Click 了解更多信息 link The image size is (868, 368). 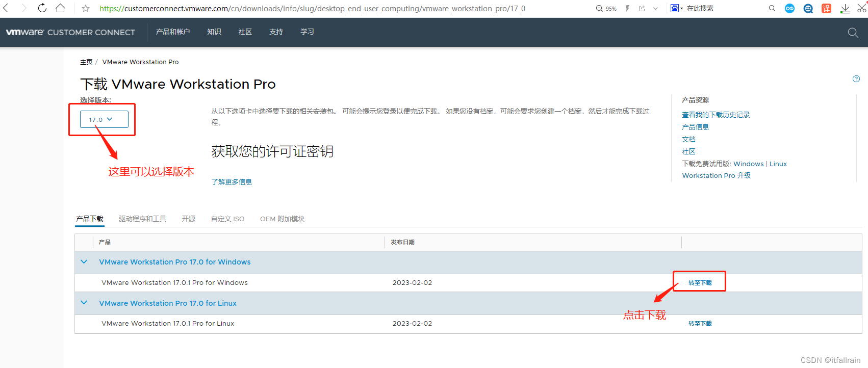pyautogui.click(x=232, y=182)
